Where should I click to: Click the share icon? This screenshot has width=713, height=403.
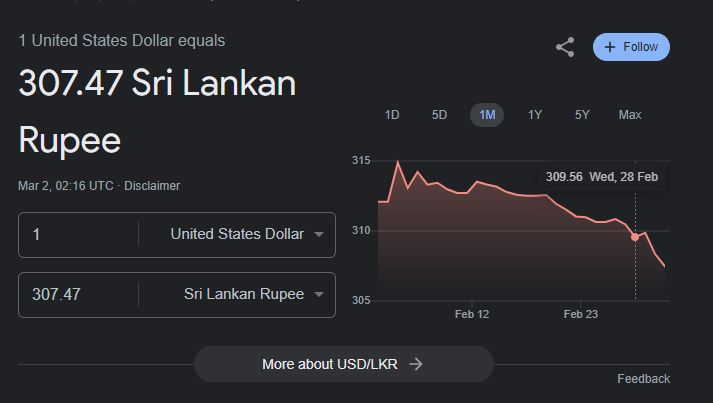[565, 47]
